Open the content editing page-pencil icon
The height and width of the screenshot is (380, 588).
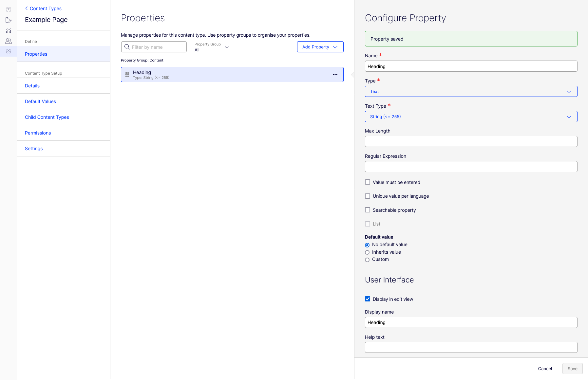point(9,20)
